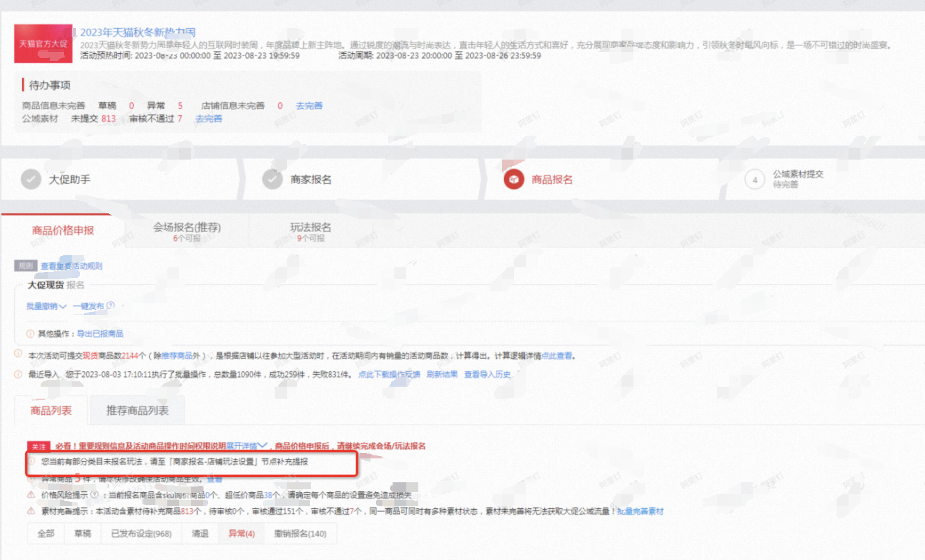Switch to the 商品价格申报 tab
The image size is (925, 560).
[x=63, y=230]
